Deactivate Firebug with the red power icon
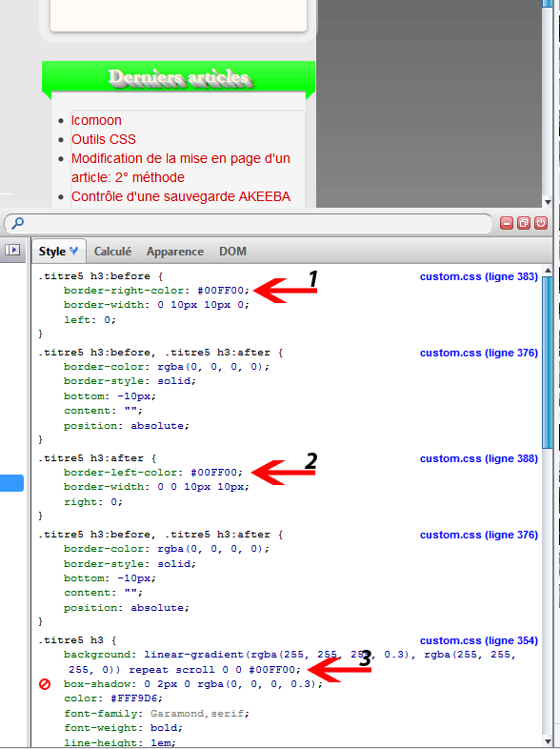Image resolution: width=560 pixels, height=749 pixels. (x=541, y=223)
